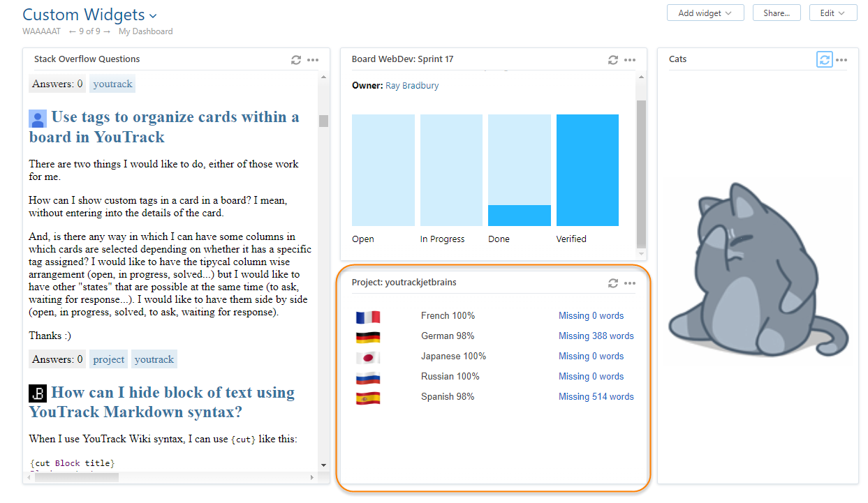Open 'How can I hide block of text' question
Screen dimensions: 868x503
162,403
